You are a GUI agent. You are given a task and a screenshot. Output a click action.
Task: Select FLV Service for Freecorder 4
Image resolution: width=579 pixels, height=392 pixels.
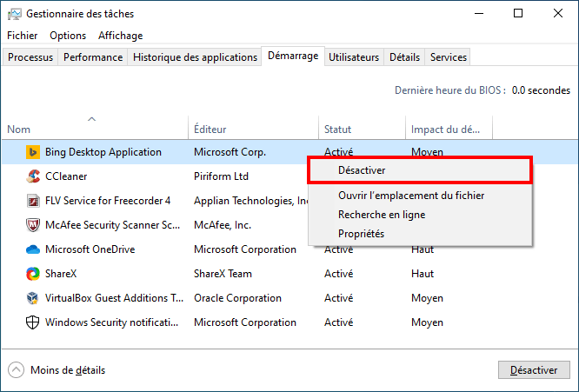click(108, 201)
